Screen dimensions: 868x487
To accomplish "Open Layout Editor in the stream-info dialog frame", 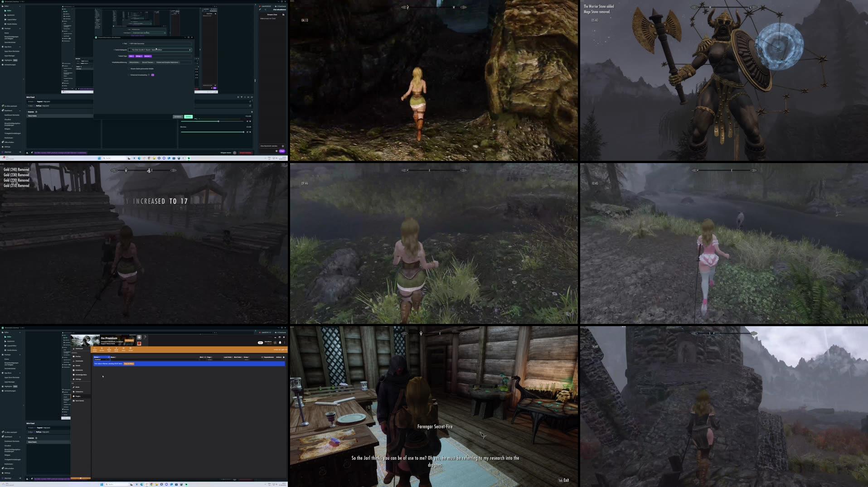I will click(x=12, y=19).
